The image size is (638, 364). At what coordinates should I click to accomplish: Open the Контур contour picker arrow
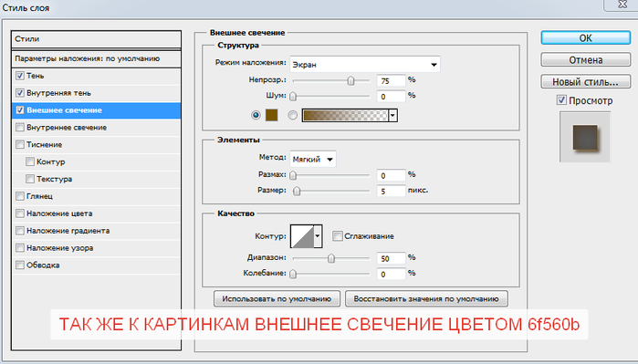(x=318, y=236)
